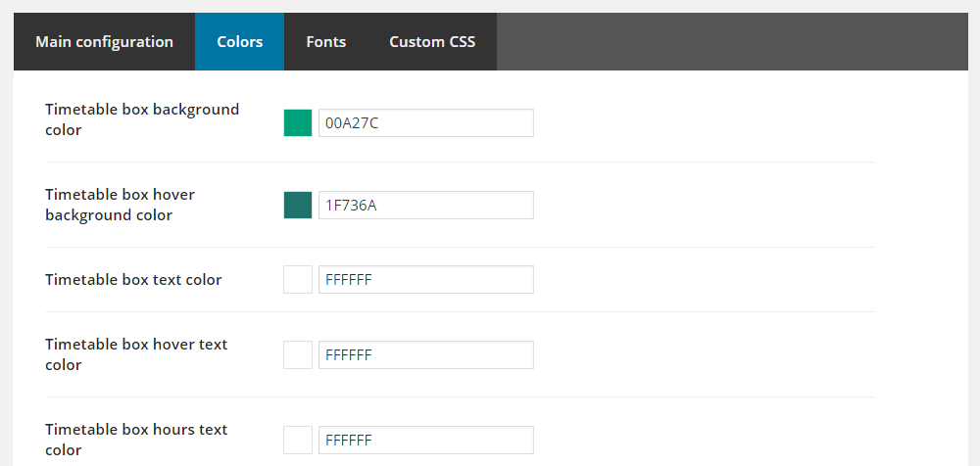The height and width of the screenshot is (466, 980).
Task: Edit the Timetable box text color field
Action: click(426, 280)
